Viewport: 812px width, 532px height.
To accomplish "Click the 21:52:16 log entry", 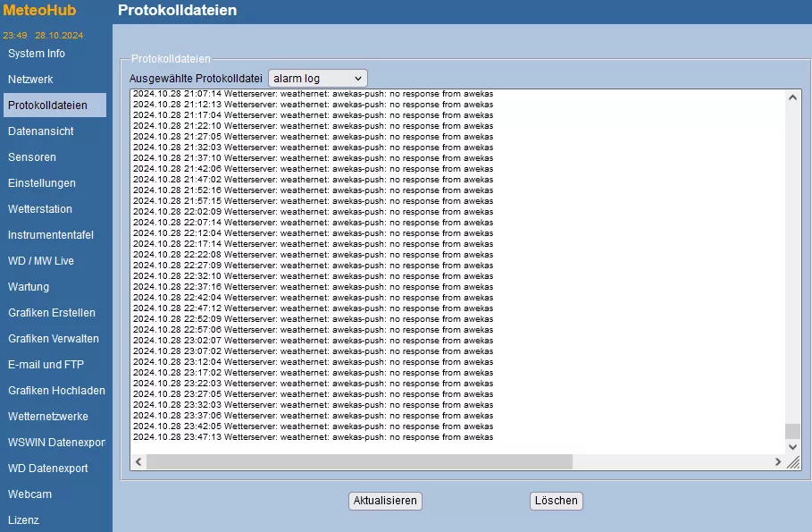I will click(313, 190).
